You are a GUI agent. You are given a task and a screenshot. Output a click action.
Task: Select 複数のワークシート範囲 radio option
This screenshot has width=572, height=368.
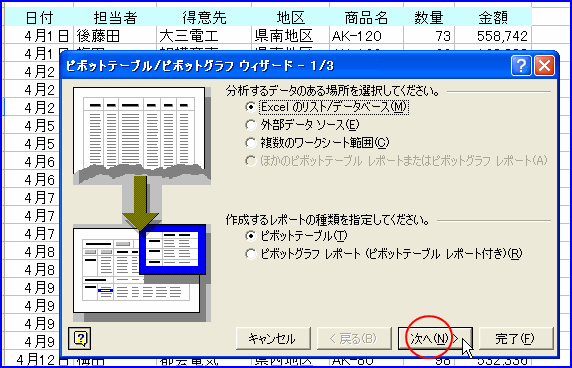(317, 143)
